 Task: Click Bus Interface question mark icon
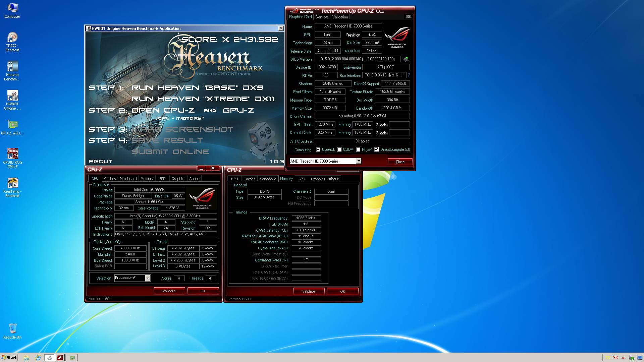click(409, 75)
